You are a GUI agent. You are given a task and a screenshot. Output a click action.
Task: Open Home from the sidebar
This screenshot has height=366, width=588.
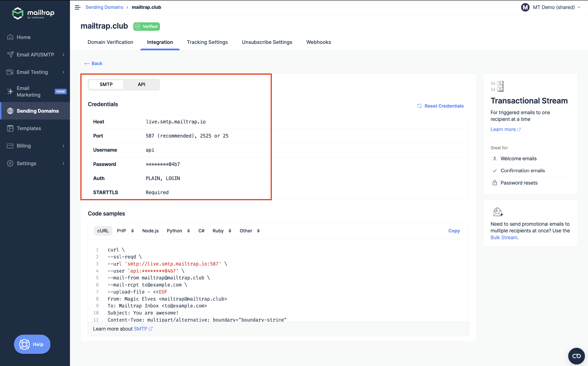(x=24, y=37)
